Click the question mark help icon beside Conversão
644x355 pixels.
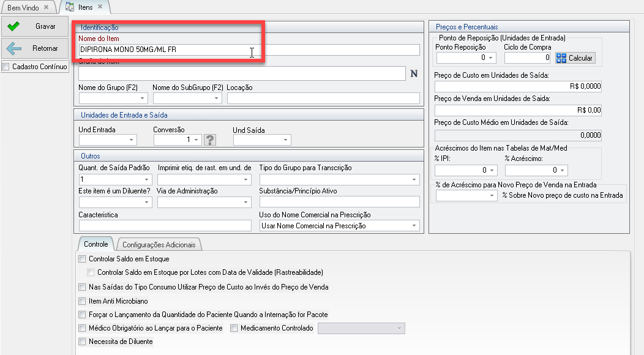coord(210,140)
